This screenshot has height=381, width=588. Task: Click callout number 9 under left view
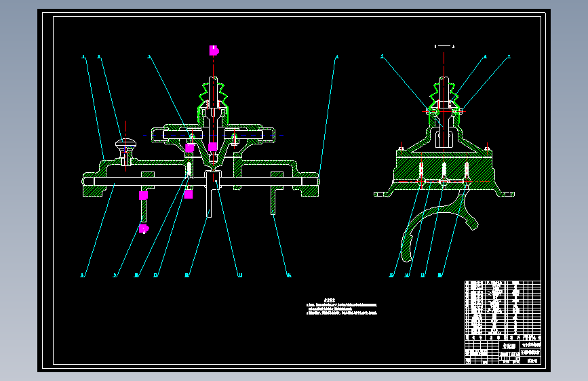coord(115,275)
